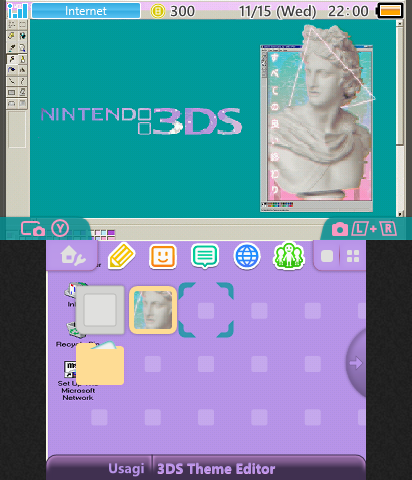Click the Nintendo 3DS logo
Image resolution: width=412 pixels, height=480 pixels.
tap(141, 121)
